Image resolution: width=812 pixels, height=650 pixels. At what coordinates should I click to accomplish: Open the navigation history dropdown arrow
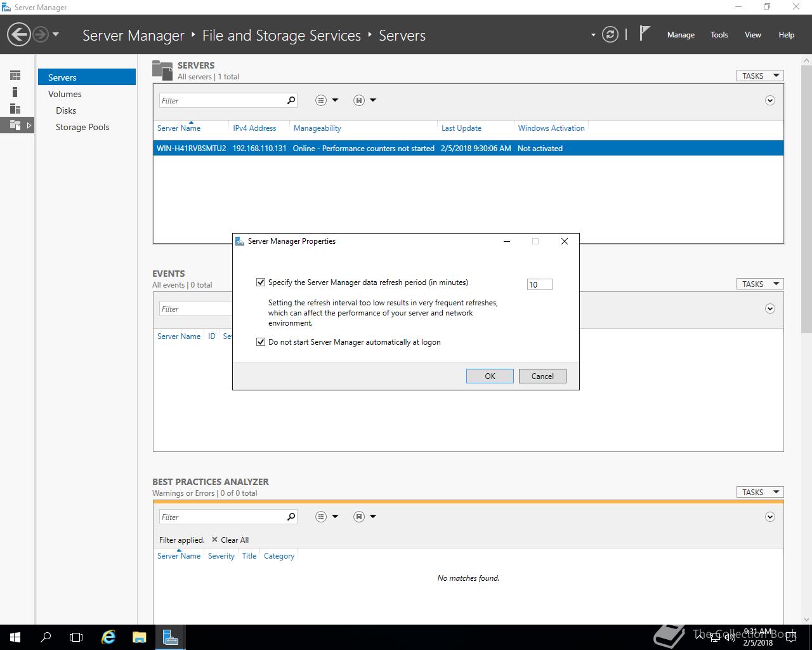[x=56, y=34]
